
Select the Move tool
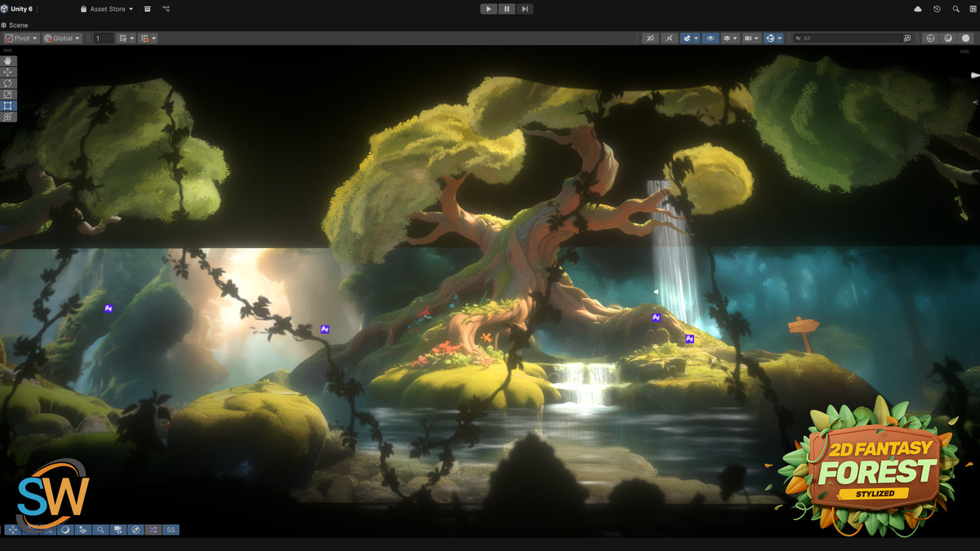coord(8,72)
